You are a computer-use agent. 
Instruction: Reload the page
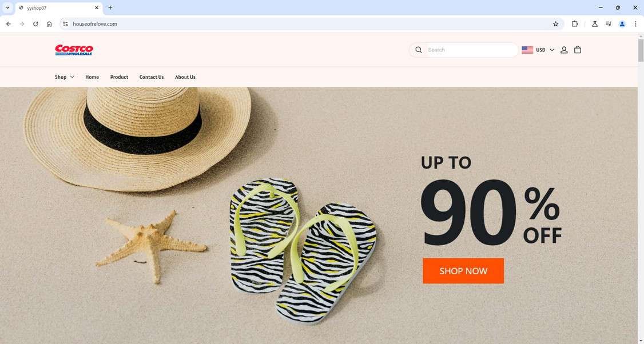[35, 24]
